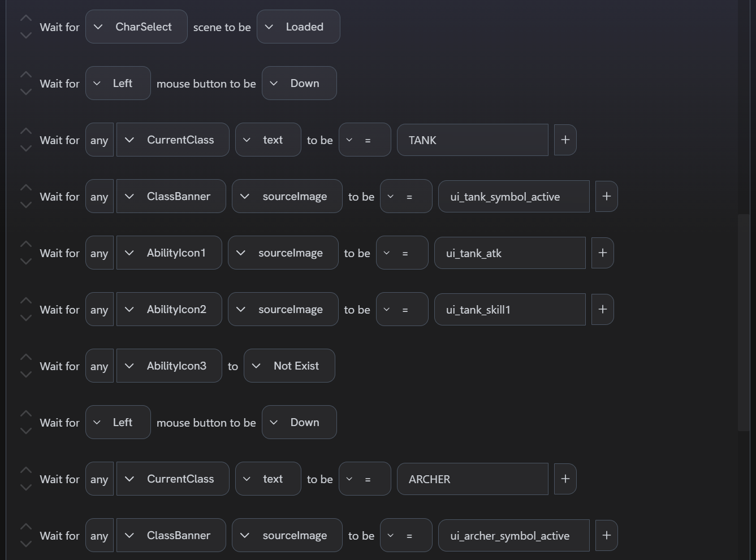Open the equals operator dropdown in TANK row
The image size is (756, 560).
point(365,140)
